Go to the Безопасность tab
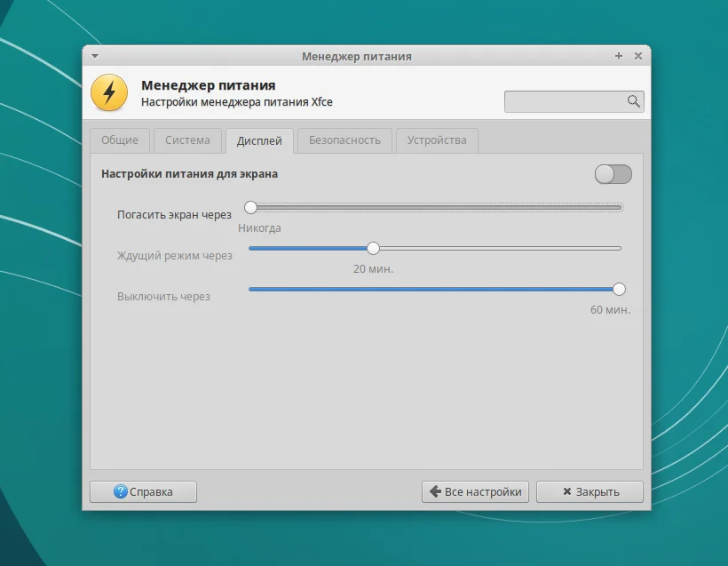This screenshot has height=566, width=728. tap(344, 140)
